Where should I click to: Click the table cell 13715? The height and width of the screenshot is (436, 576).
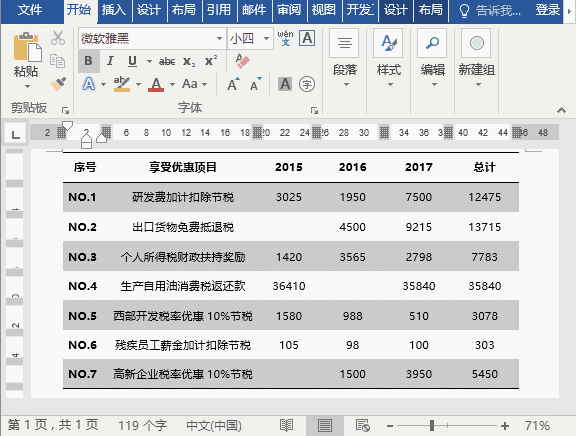485,227
